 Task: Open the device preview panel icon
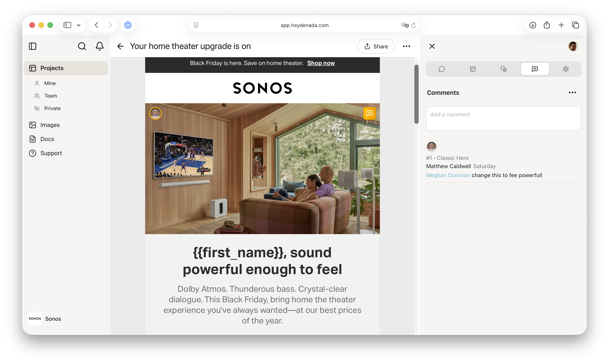point(504,69)
